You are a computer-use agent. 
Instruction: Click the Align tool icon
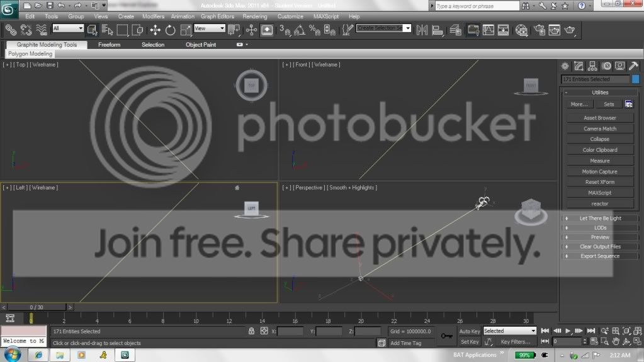pyautogui.click(x=438, y=30)
